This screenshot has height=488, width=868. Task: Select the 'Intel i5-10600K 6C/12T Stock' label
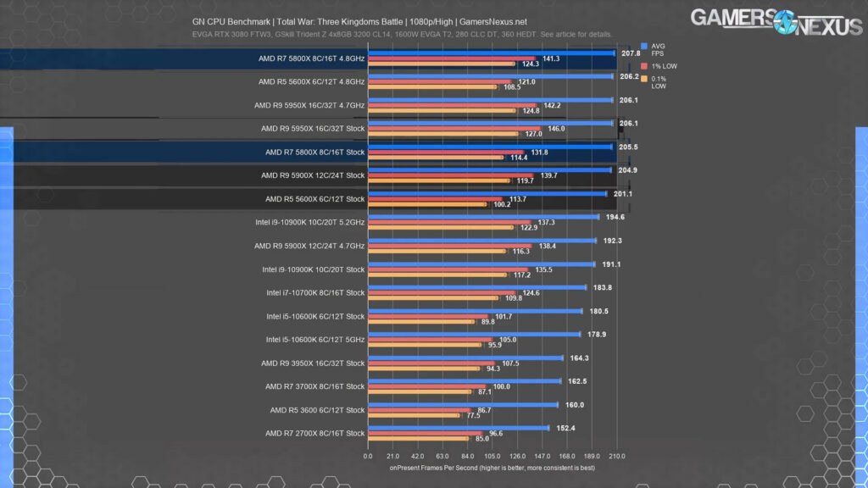pyautogui.click(x=315, y=317)
